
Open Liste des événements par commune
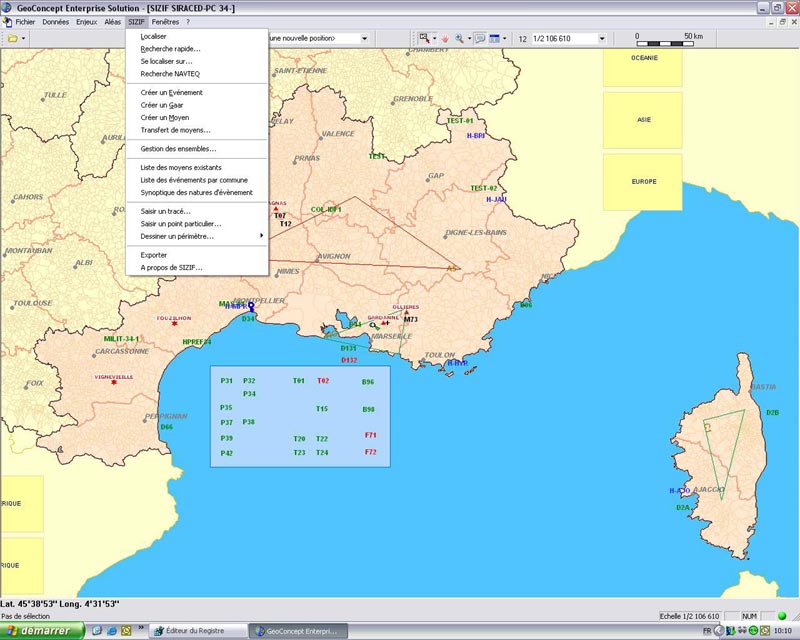[197, 180]
